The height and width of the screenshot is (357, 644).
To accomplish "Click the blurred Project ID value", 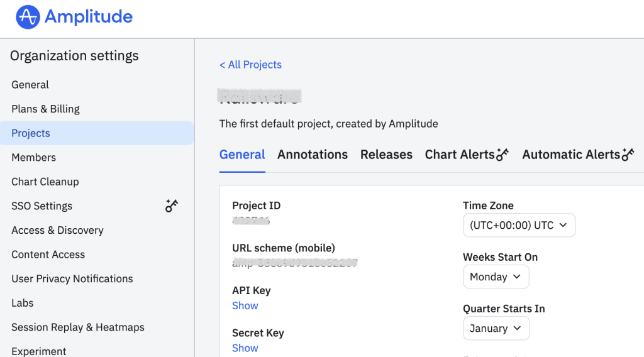I will [251, 221].
